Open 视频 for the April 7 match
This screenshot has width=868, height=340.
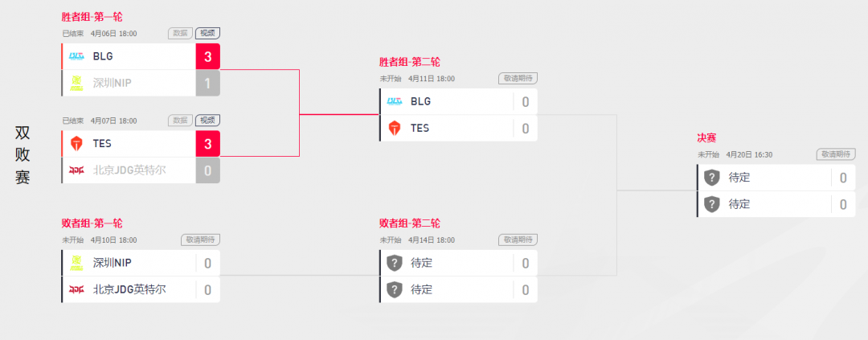point(207,120)
